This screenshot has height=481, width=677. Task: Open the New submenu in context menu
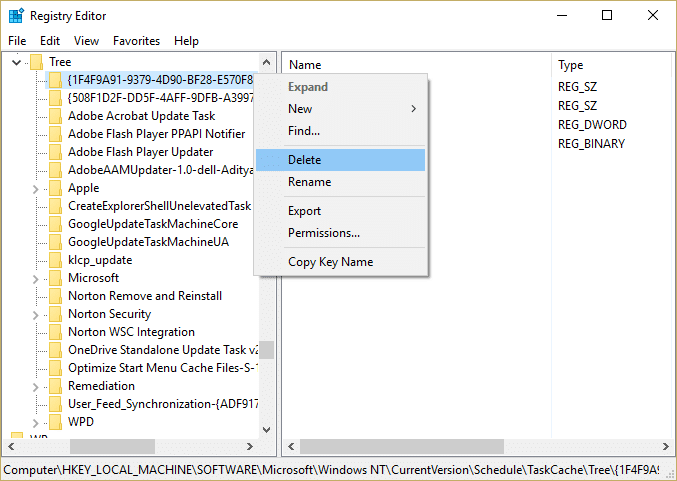click(x=341, y=109)
